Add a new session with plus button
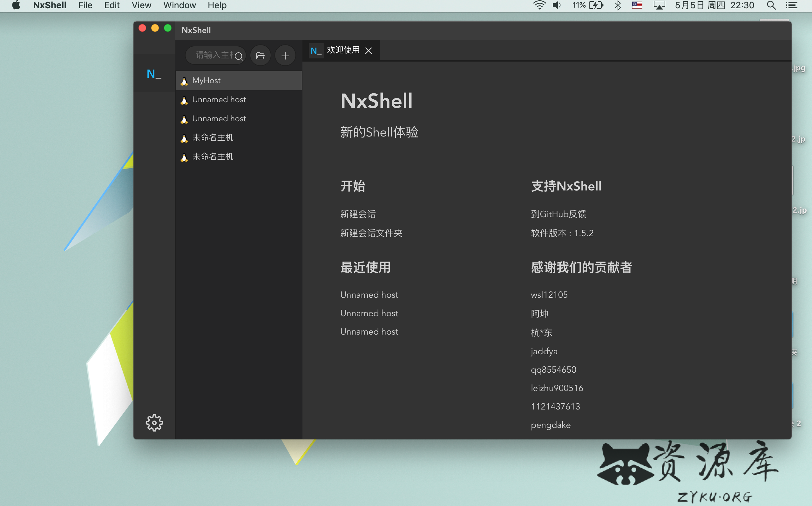The image size is (812, 506). pos(285,56)
